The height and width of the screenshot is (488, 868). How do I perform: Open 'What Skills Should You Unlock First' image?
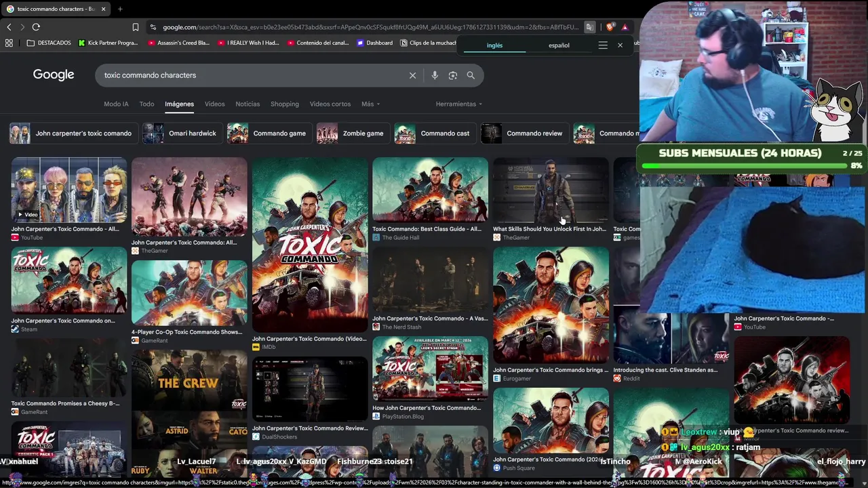[551, 190]
